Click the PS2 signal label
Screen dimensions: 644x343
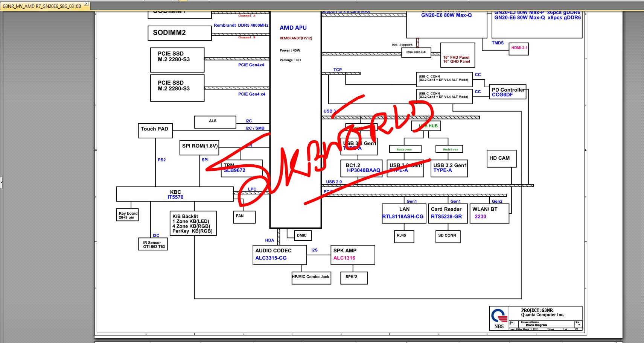(x=161, y=160)
